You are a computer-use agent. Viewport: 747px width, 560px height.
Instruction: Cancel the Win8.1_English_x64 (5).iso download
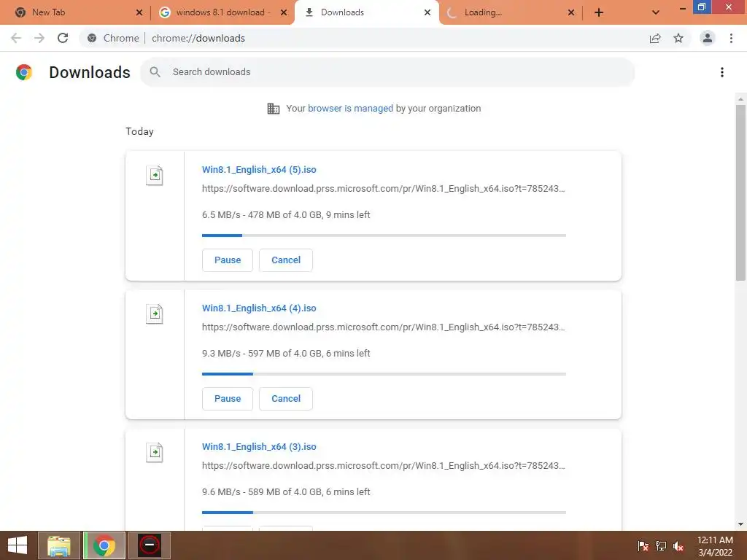click(x=286, y=260)
